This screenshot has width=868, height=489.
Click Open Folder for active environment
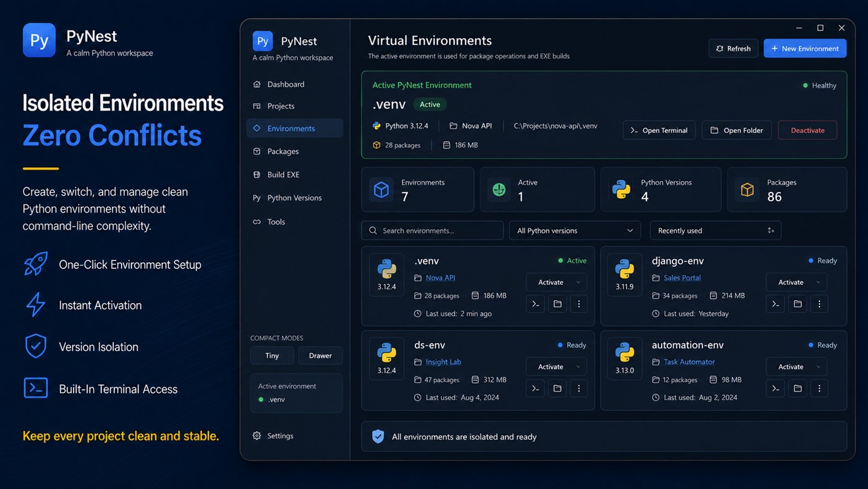tap(737, 130)
